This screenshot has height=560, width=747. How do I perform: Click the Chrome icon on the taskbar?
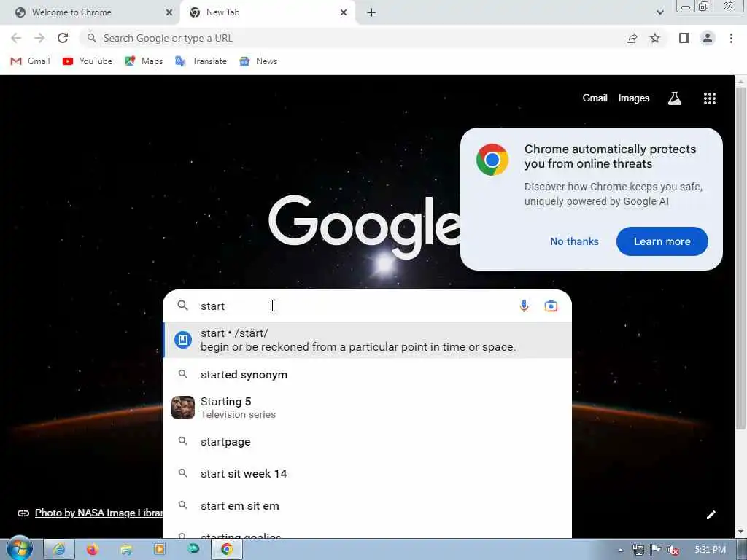click(x=227, y=550)
